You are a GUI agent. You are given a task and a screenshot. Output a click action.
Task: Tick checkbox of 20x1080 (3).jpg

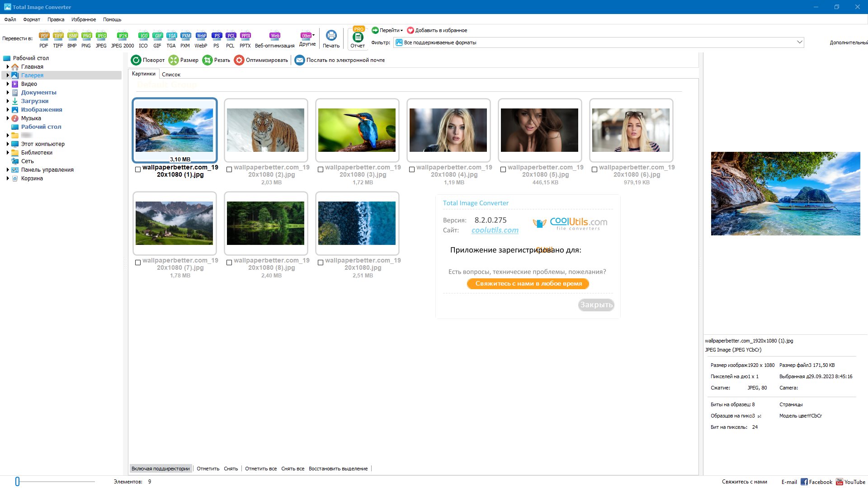pyautogui.click(x=321, y=169)
